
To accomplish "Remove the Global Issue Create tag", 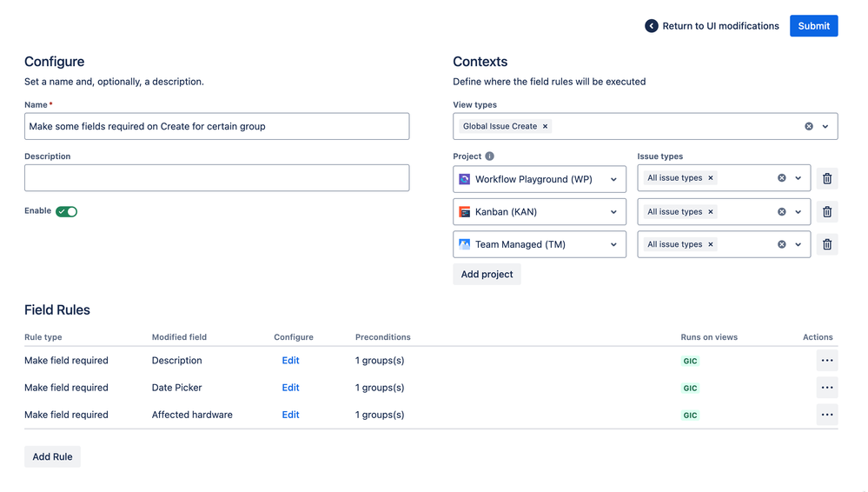I will click(x=546, y=126).
